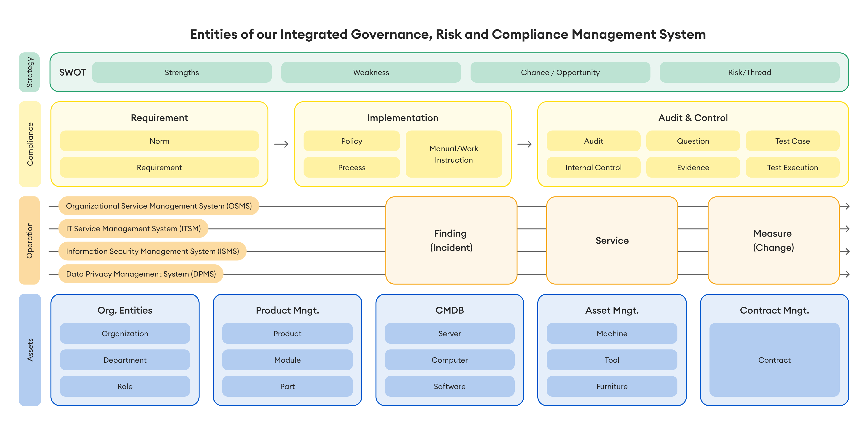
Task: Select the Risk/Thread box
Action: tap(749, 72)
